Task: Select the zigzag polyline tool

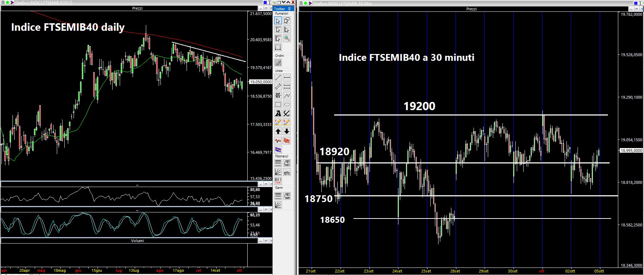Action: point(287,95)
